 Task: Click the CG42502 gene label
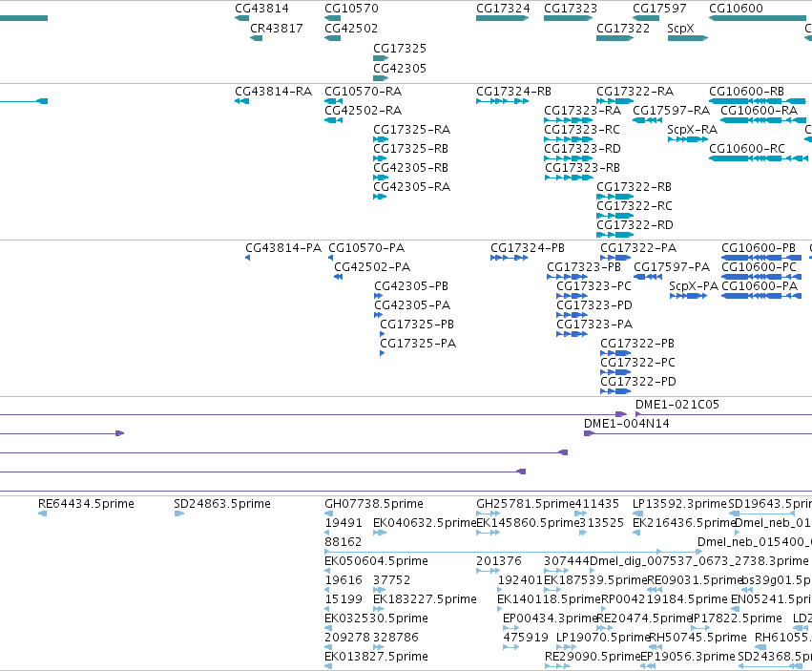pyautogui.click(x=351, y=28)
